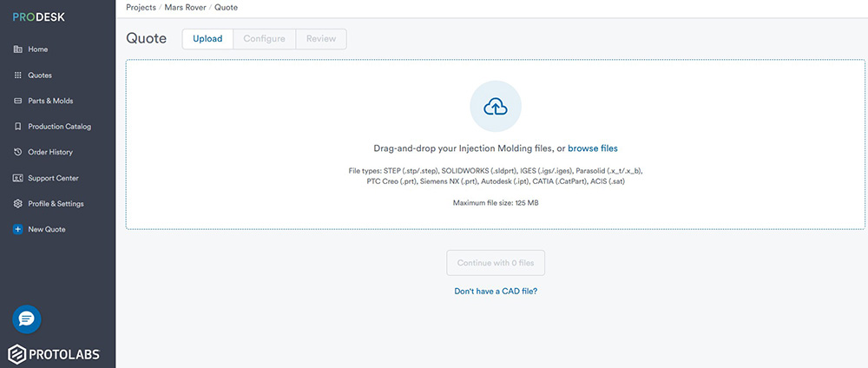Image resolution: width=868 pixels, height=368 pixels.
Task: Click the Continue with 0 files button
Action: pyautogui.click(x=495, y=263)
